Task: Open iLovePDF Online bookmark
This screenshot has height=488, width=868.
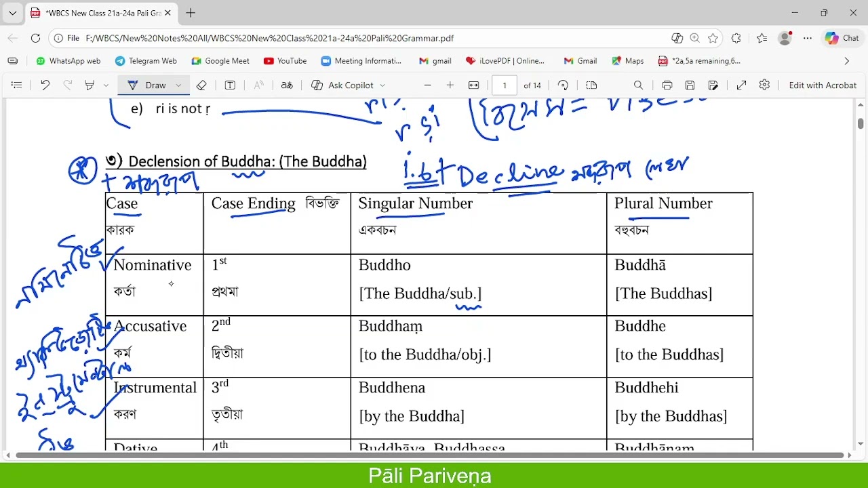Action: [x=505, y=61]
